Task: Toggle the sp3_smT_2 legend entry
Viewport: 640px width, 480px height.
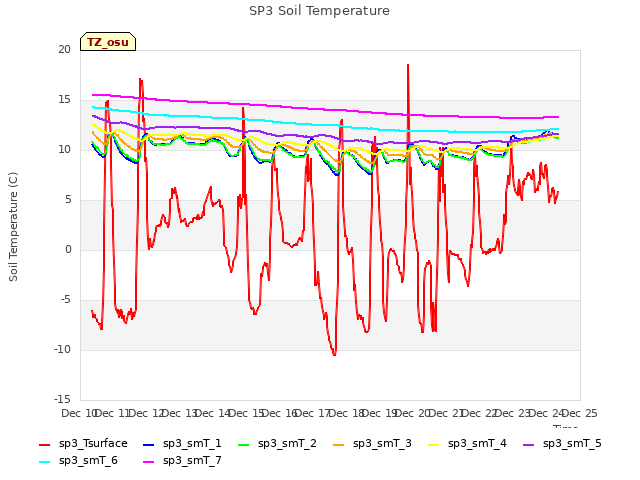Action: (277, 444)
